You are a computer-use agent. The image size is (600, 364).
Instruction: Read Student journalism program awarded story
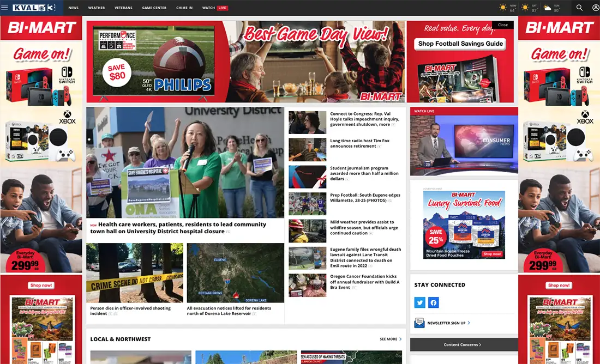point(364,173)
